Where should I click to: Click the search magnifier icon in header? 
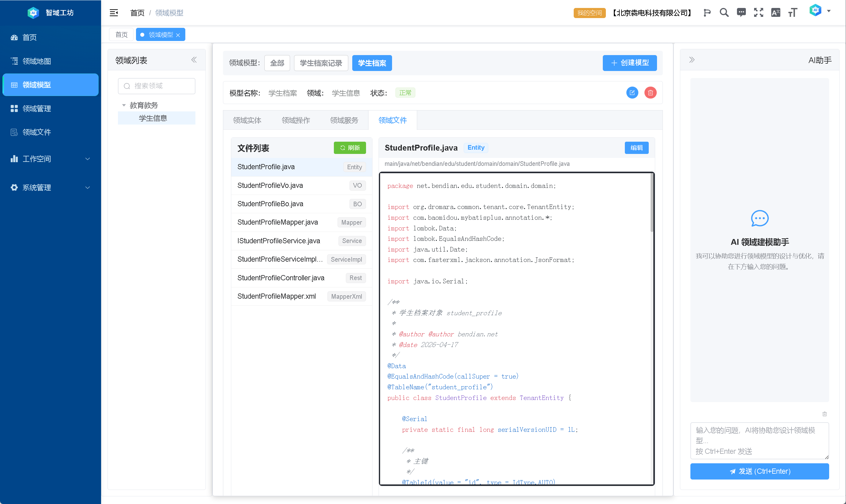coord(724,13)
